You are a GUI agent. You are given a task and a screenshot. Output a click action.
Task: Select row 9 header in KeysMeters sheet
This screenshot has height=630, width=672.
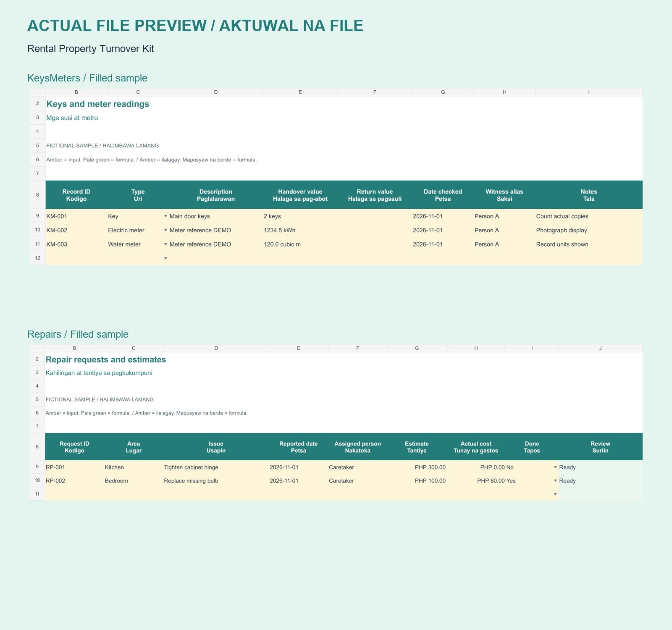[37, 216]
